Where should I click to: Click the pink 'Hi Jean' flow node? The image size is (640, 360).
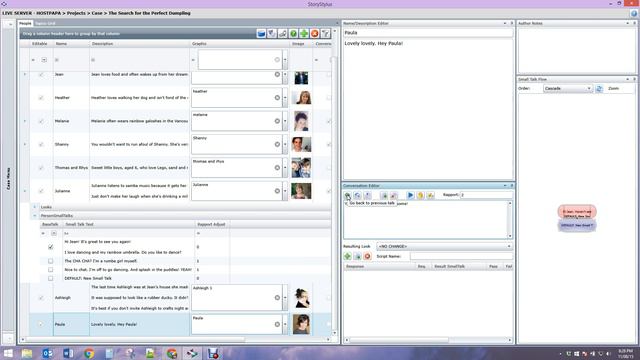(577, 212)
